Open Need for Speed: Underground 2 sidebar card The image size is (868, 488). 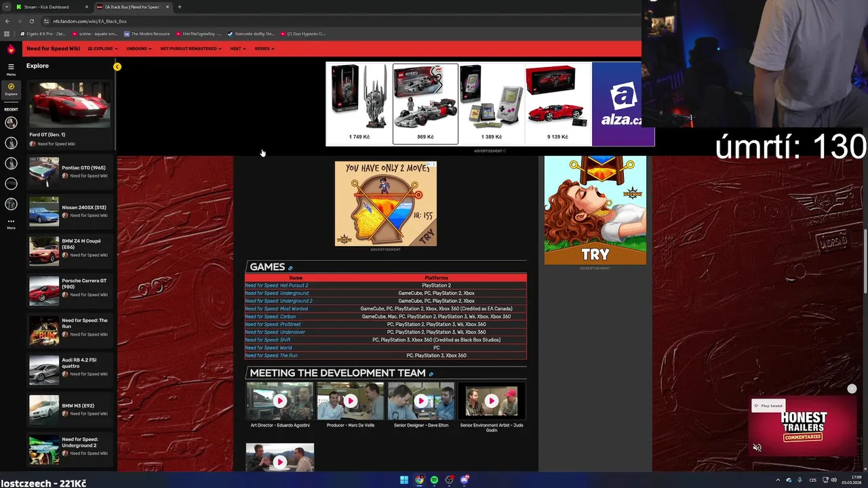[x=68, y=449]
